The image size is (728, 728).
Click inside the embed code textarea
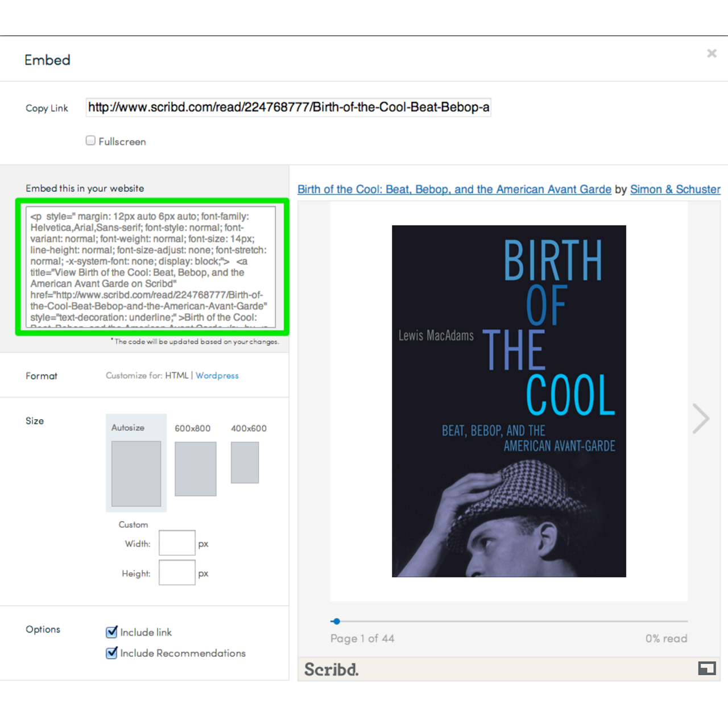click(151, 267)
